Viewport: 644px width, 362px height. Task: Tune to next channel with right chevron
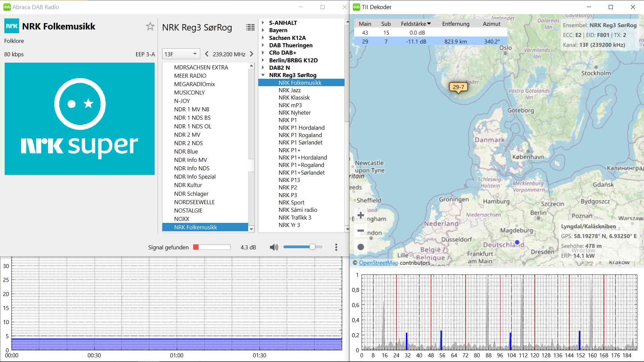(x=252, y=54)
